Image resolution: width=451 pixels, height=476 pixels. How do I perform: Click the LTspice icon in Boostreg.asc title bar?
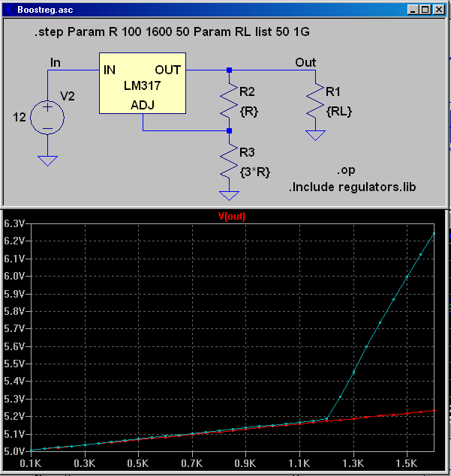tap(10, 10)
